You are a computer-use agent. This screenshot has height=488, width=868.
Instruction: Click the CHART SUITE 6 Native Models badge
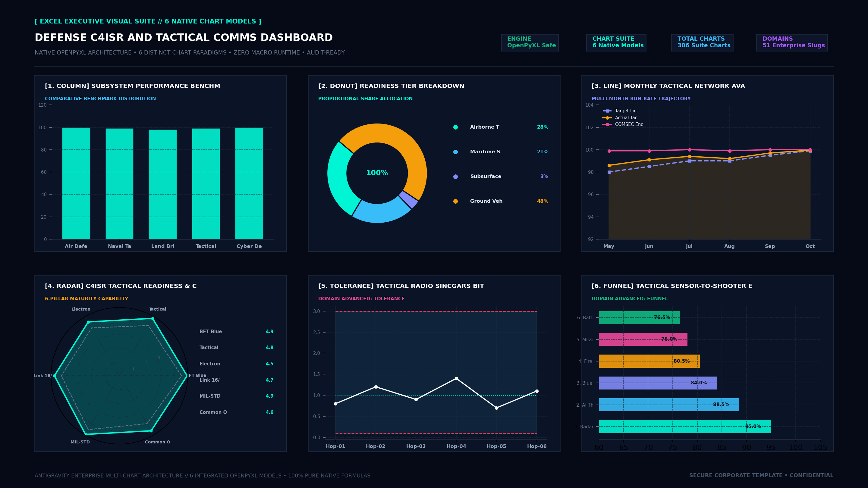(616, 42)
